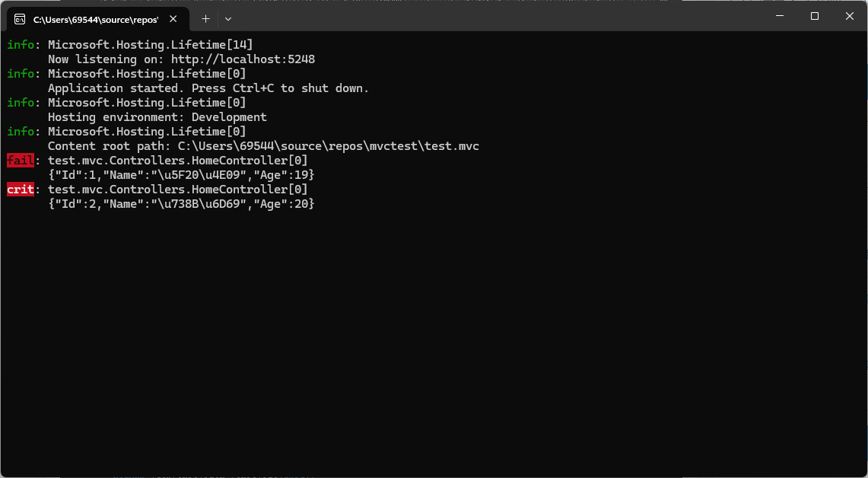868x478 pixels.
Task: Click the first green "info" label
Action: click(21, 45)
